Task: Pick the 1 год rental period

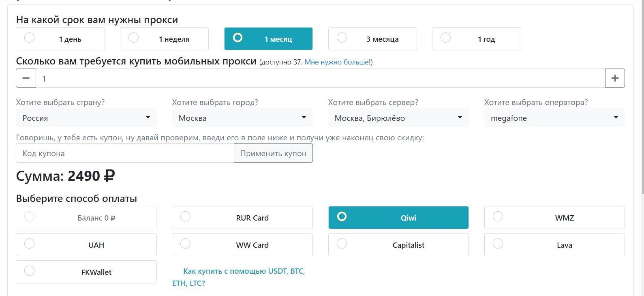Action: click(476, 39)
